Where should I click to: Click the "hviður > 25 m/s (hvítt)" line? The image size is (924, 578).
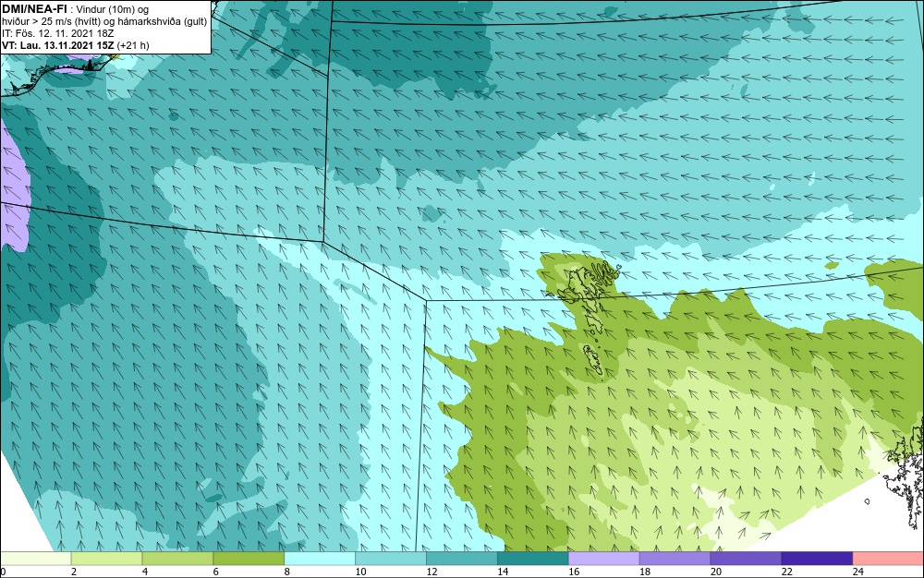(x=53, y=21)
